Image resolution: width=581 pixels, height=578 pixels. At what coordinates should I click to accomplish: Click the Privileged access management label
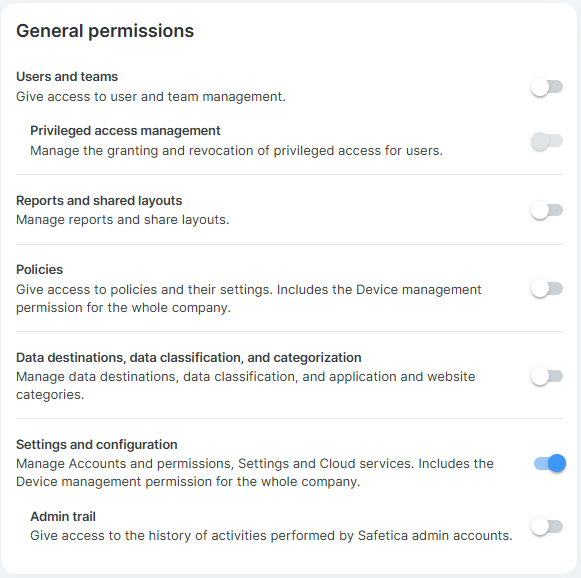[125, 131]
